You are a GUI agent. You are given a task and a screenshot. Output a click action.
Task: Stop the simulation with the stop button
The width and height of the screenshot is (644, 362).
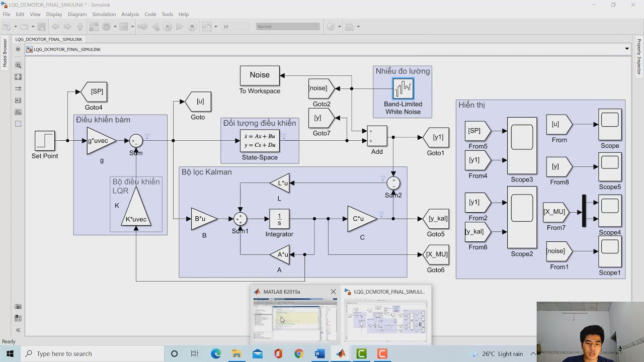(x=192, y=27)
